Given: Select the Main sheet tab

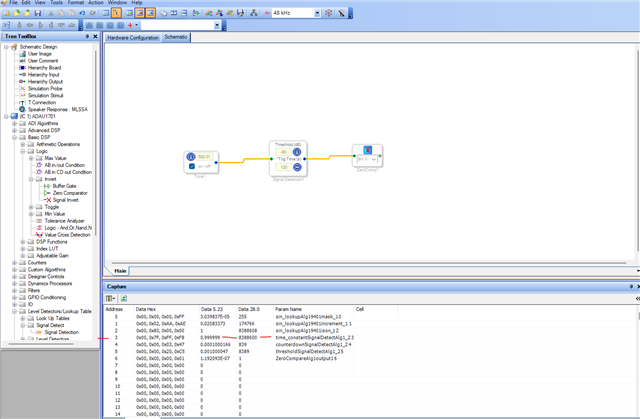Looking at the screenshot, I should click(120, 271).
